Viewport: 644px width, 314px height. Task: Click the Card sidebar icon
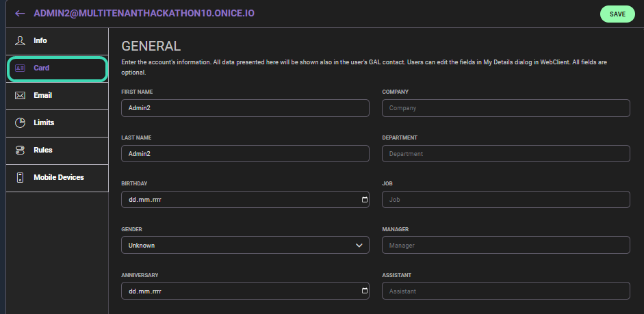click(x=20, y=68)
